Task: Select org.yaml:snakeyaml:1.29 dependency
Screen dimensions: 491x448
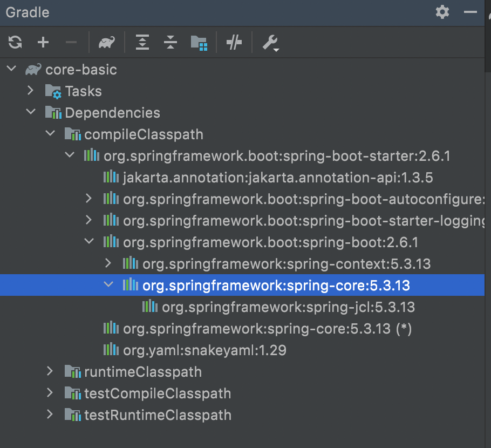Action: click(204, 351)
